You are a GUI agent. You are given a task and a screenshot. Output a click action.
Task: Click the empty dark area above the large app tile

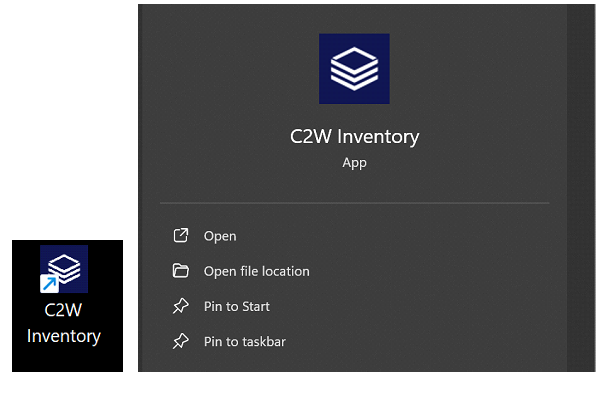click(354, 19)
